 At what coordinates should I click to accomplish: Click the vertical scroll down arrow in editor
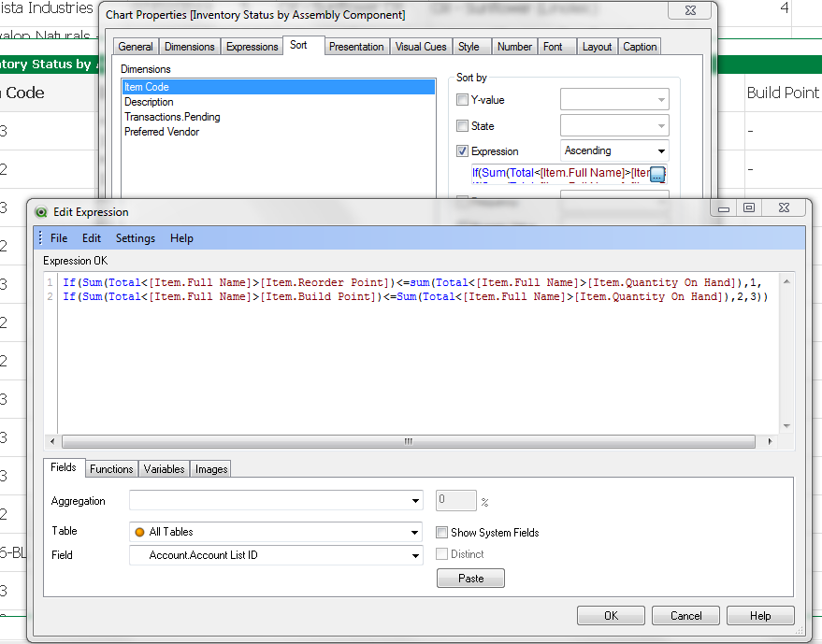tap(786, 426)
